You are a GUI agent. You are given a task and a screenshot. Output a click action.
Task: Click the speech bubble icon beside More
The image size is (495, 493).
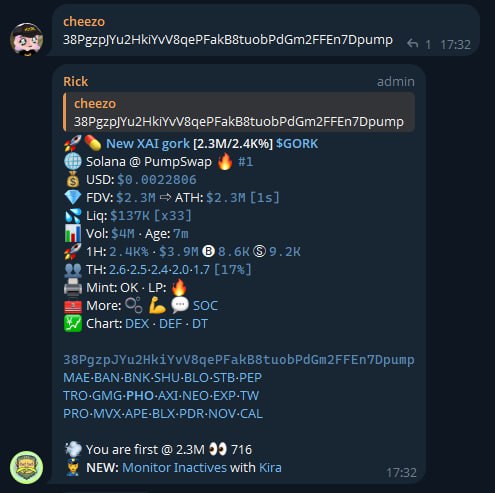(180, 305)
